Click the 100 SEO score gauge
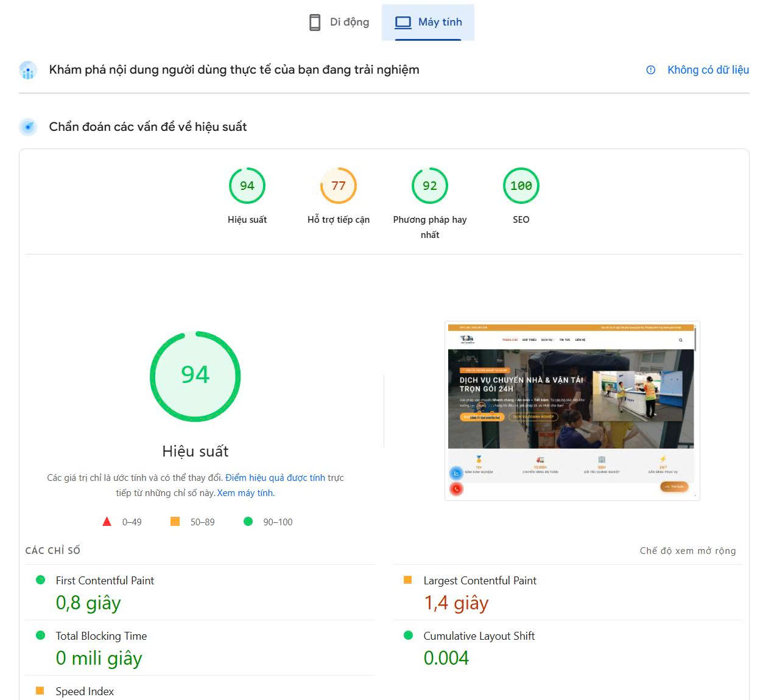The width and height of the screenshot is (760, 700). (521, 186)
